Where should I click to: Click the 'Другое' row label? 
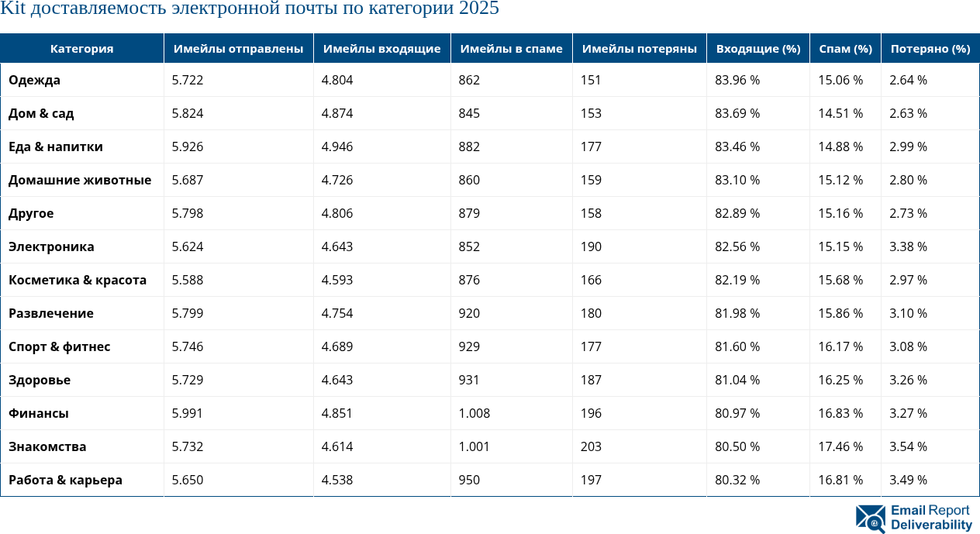(31, 213)
